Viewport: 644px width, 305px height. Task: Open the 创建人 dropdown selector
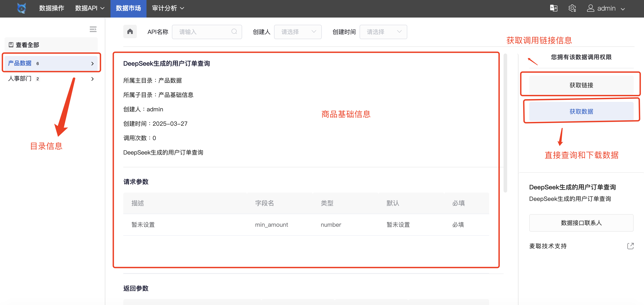point(297,32)
